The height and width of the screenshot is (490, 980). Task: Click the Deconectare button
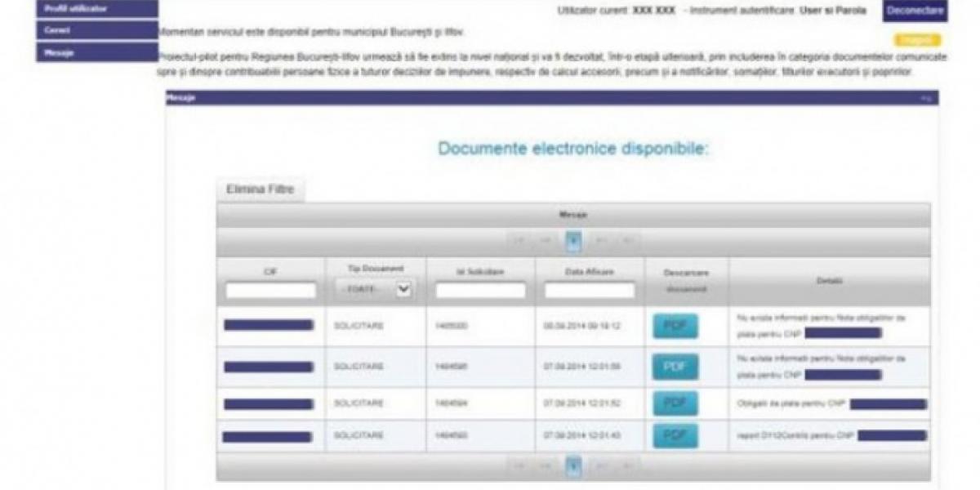(x=915, y=11)
